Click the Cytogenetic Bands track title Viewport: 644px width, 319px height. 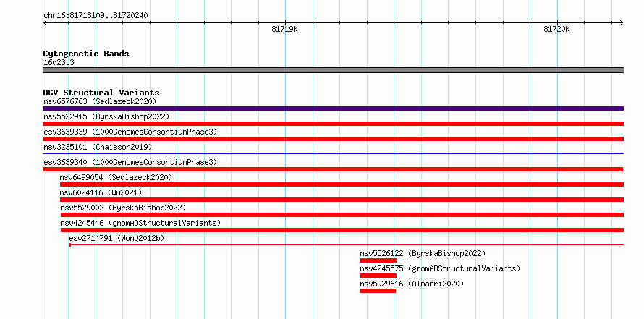[x=86, y=54]
